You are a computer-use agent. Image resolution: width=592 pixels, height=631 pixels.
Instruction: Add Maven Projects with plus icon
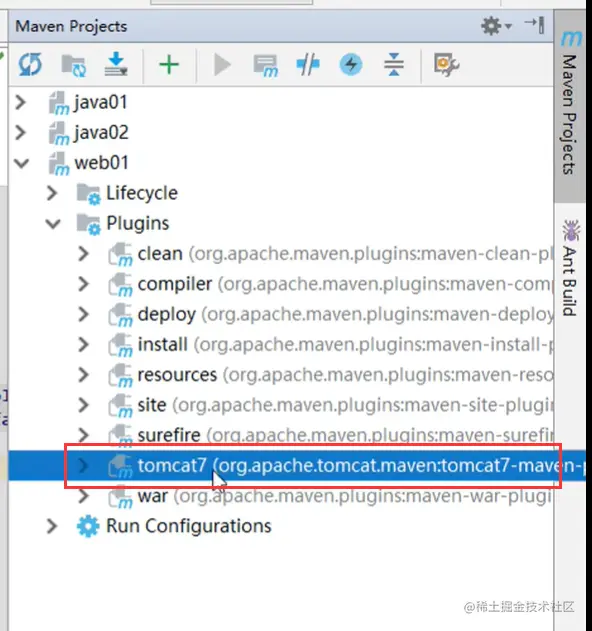(169, 64)
